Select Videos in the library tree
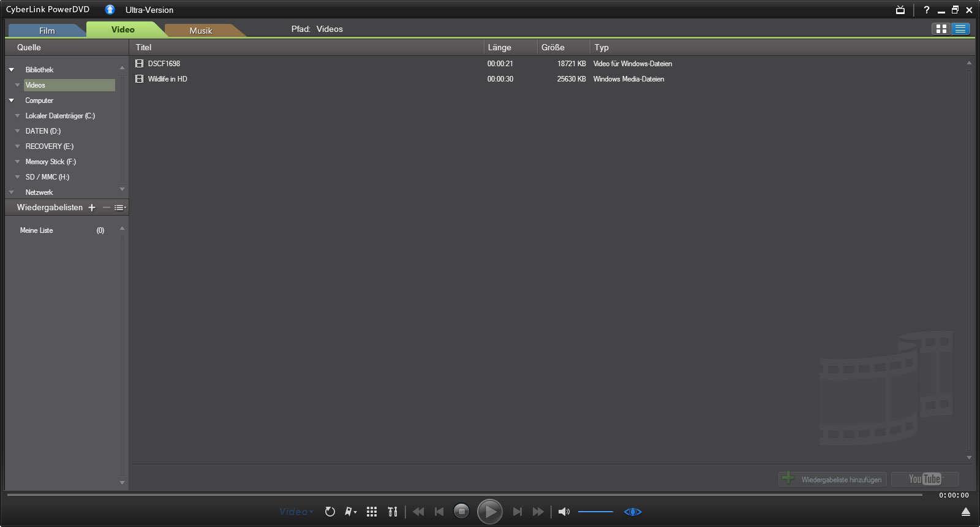980x527 pixels. coord(69,85)
